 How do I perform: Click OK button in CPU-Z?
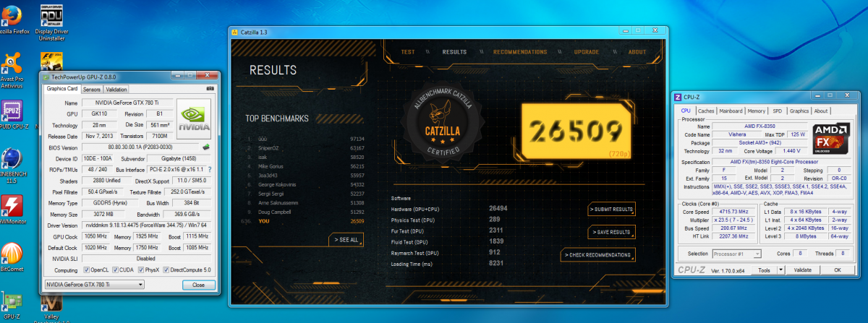click(838, 270)
